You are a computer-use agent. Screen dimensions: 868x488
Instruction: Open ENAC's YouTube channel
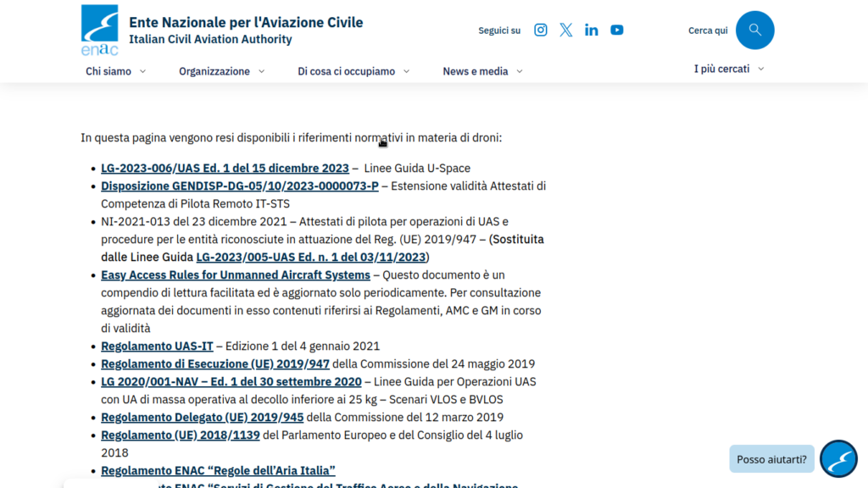click(617, 30)
